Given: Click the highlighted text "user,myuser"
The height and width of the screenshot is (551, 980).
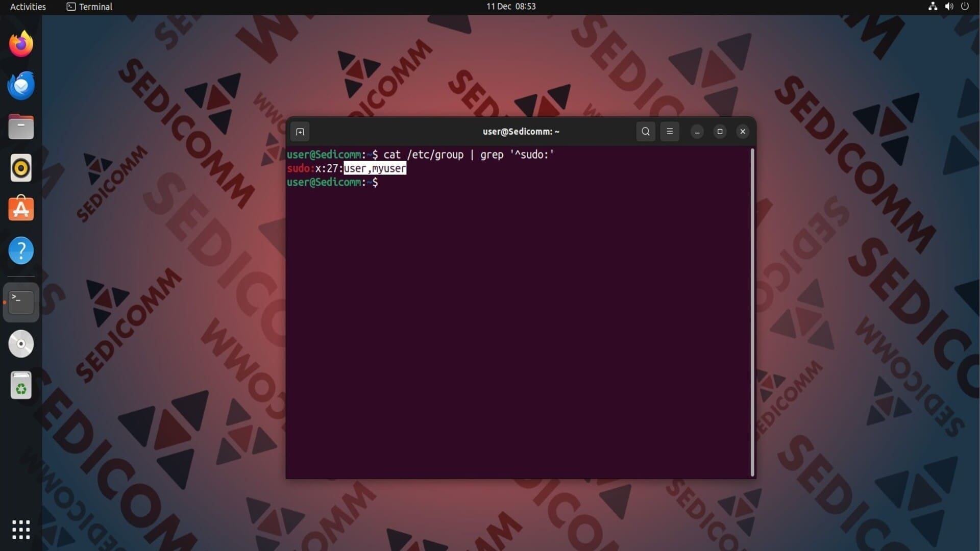Looking at the screenshot, I should coord(375,168).
